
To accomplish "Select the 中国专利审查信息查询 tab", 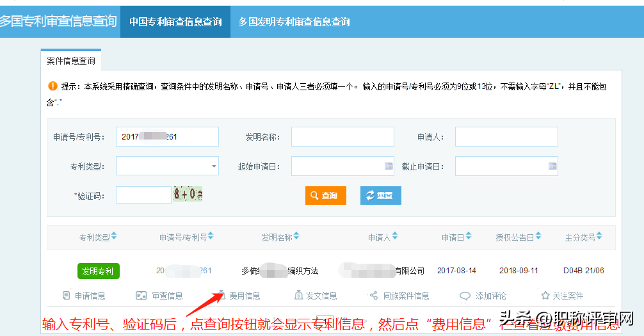I will (175, 22).
